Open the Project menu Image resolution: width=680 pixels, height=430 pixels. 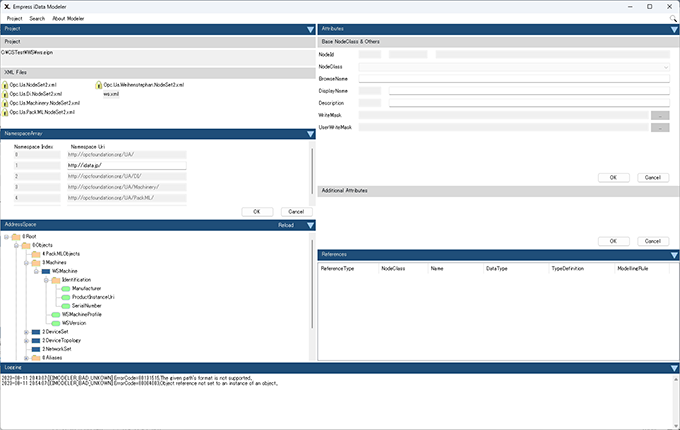point(14,19)
